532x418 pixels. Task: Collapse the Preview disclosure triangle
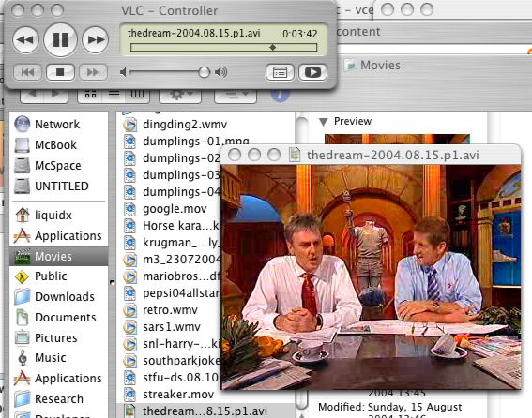click(324, 122)
